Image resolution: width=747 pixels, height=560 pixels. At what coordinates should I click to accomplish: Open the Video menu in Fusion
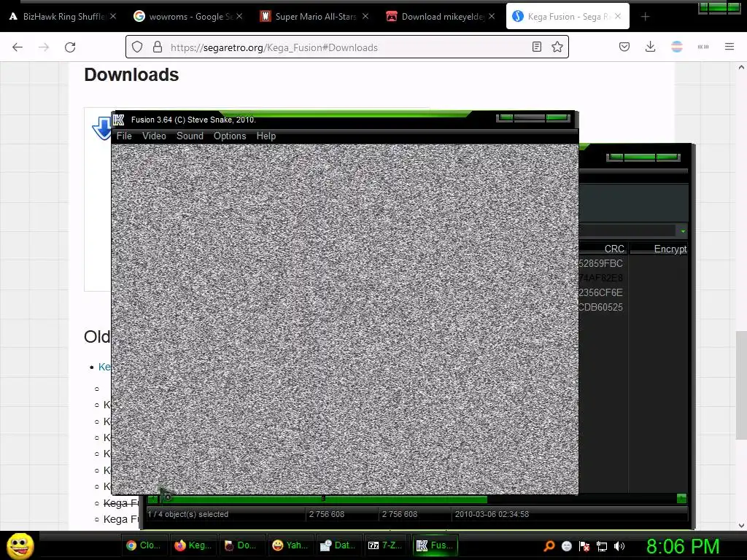coord(154,136)
